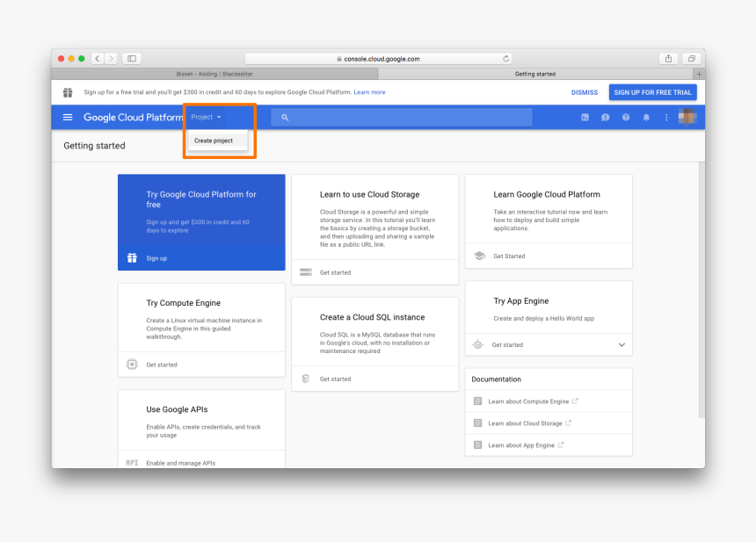The height and width of the screenshot is (542, 756).
Task: Click Safari share icon
Action: click(668, 59)
